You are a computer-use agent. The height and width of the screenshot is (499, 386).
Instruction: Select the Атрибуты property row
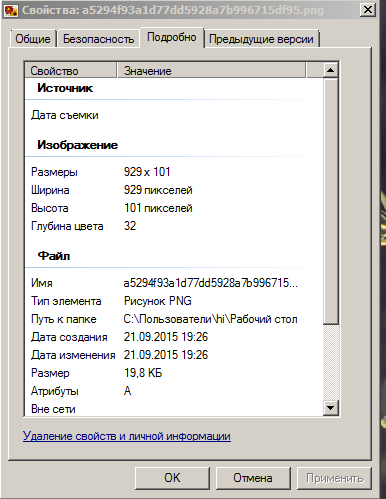click(x=174, y=391)
